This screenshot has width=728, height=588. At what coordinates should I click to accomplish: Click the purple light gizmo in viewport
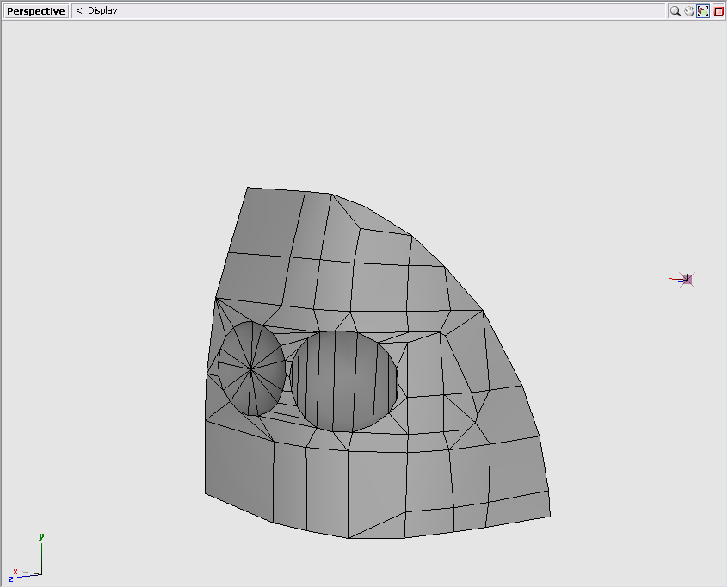click(x=687, y=280)
